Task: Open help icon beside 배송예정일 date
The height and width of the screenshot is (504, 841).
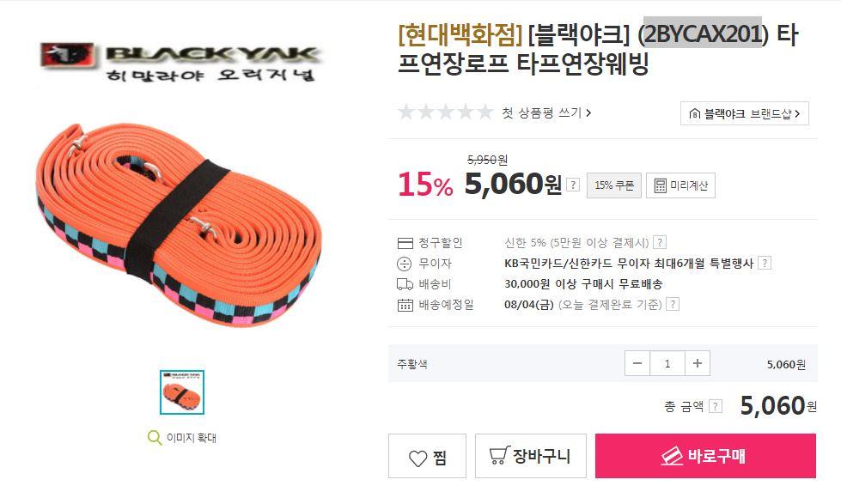Action: pyautogui.click(x=673, y=305)
